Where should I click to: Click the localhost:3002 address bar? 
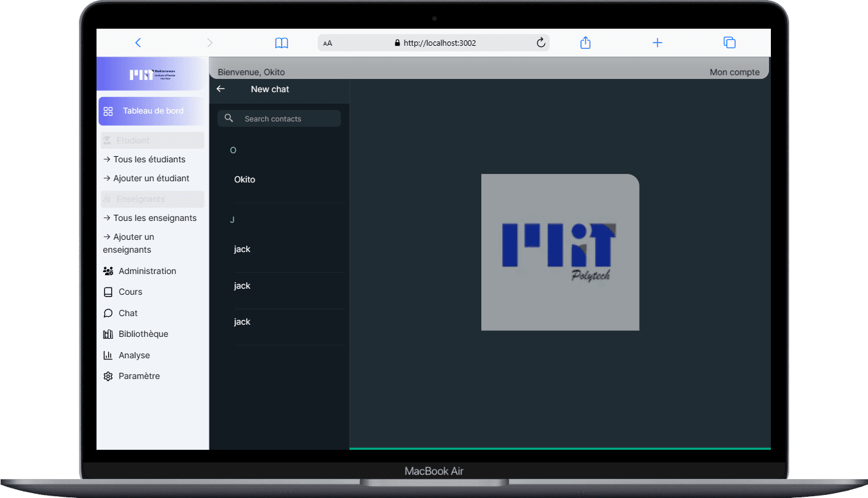[434, 43]
